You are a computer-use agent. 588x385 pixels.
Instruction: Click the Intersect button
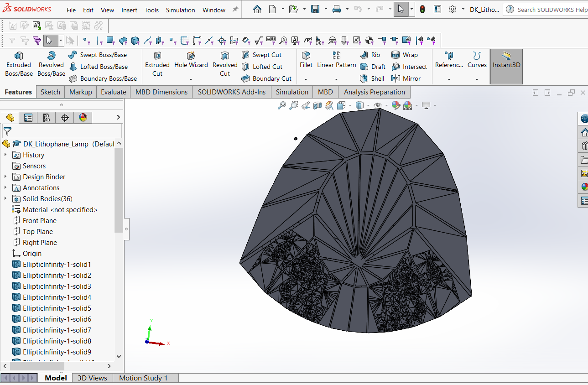pos(409,67)
